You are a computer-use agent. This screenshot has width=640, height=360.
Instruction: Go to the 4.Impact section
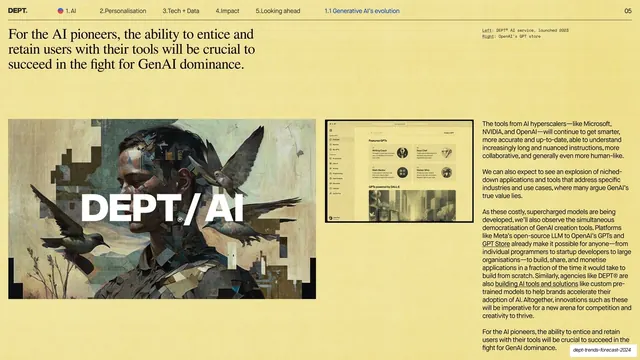(x=227, y=11)
